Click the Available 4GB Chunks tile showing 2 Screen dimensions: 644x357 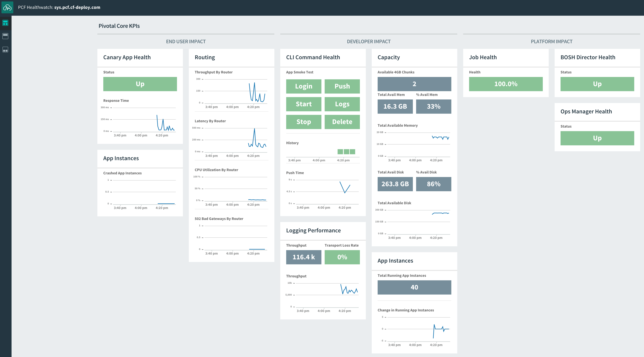click(414, 84)
